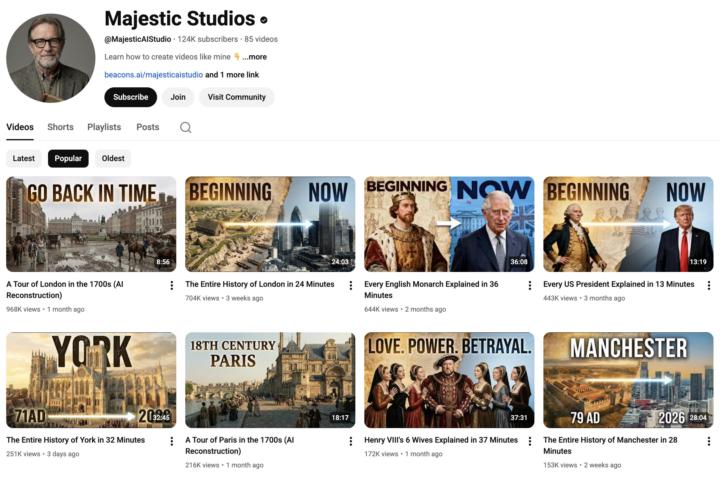Image resolution: width=720 pixels, height=477 pixels.
Task: Open title 'A Tour of London in the 1700s (AI Reconstruction)'
Action: 65,290
